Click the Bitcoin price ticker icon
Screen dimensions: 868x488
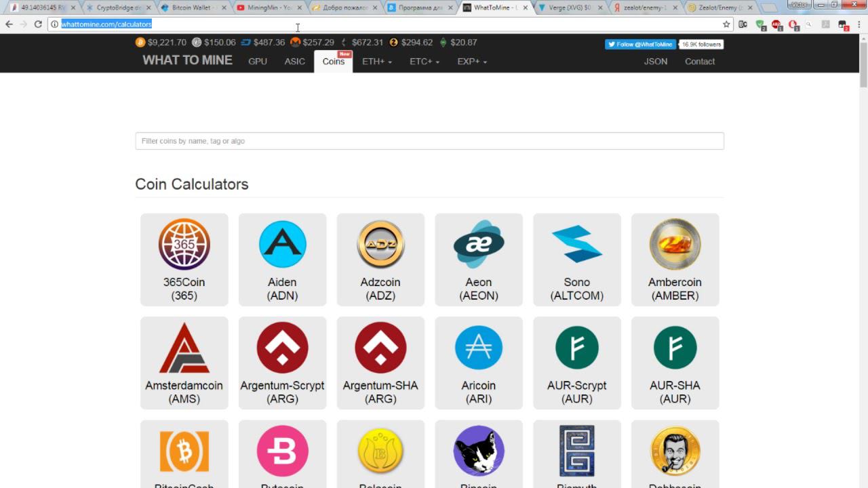click(140, 42)
